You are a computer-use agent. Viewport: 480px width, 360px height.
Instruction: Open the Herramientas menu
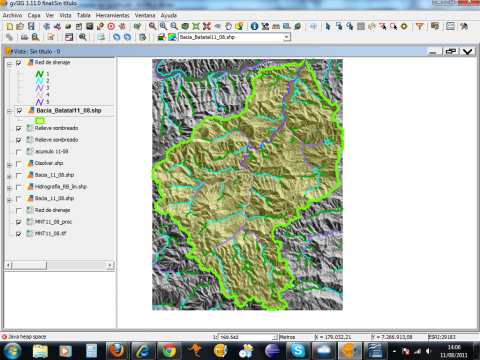click(x=112, y=15)
